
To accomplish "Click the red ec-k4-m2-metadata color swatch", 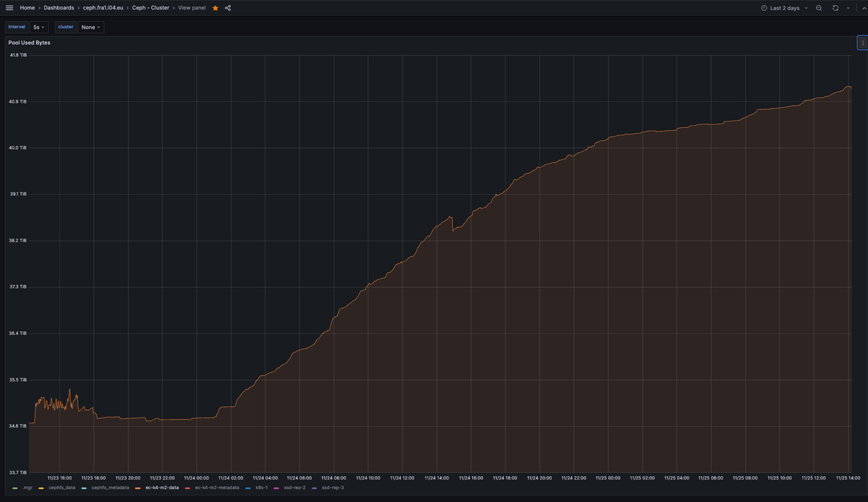I will click(x=188, y=488).
